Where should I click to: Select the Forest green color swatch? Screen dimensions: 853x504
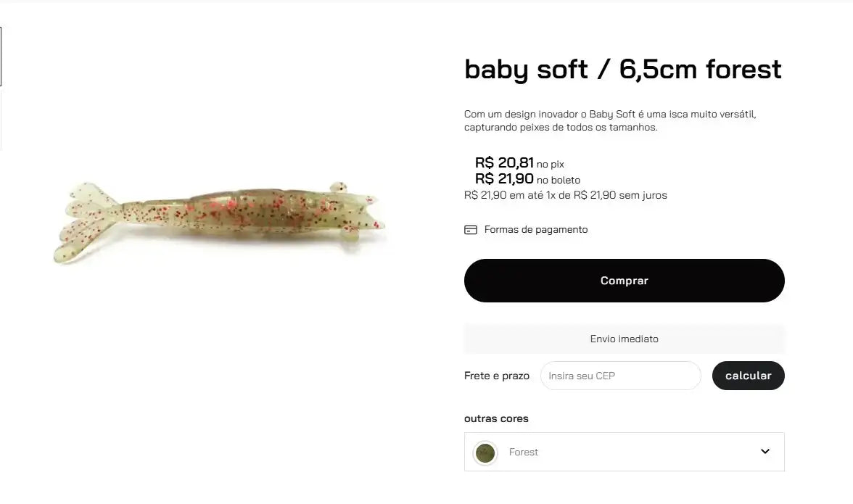pyautogui.click(x=485, y=453)
